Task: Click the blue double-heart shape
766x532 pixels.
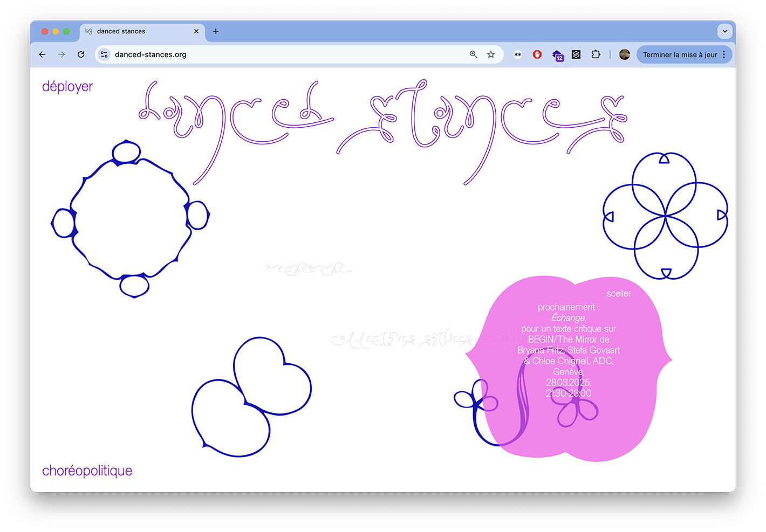Action: coord(252,397)
